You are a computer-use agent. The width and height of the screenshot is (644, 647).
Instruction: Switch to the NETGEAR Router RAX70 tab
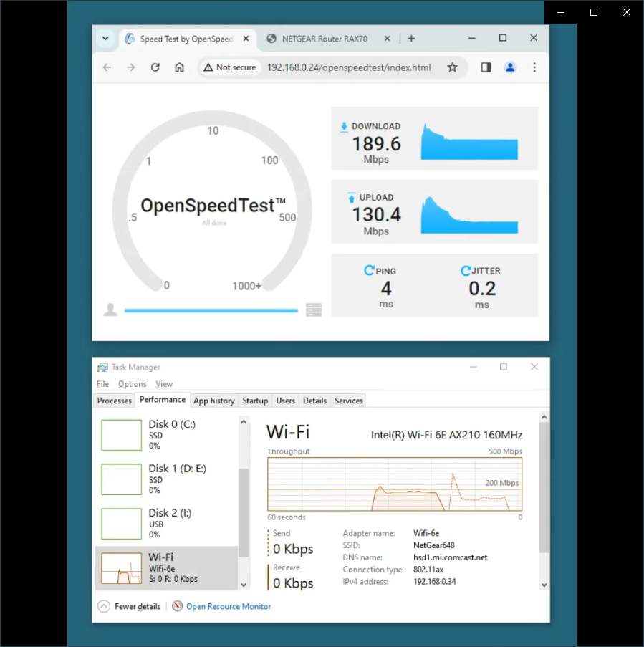[x=325, y=39]
